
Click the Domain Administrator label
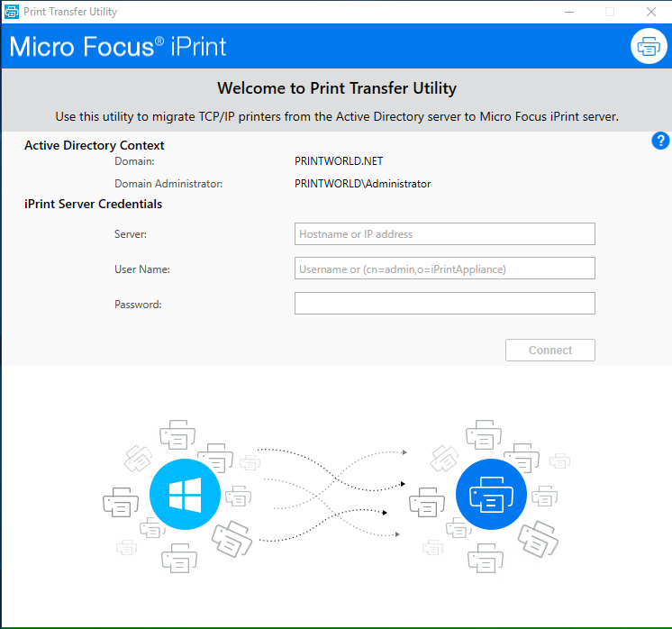[168, 184]
